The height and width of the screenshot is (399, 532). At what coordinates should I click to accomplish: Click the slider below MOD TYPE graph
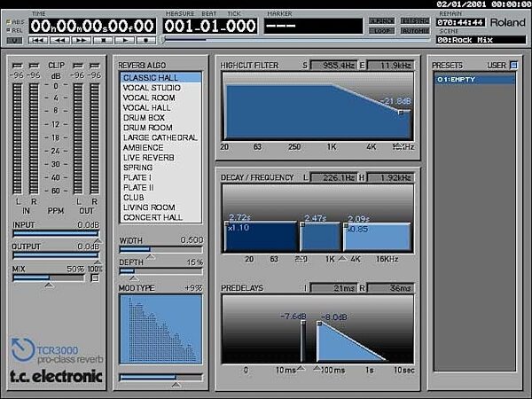pyautogui.click(x=160, y=378)
